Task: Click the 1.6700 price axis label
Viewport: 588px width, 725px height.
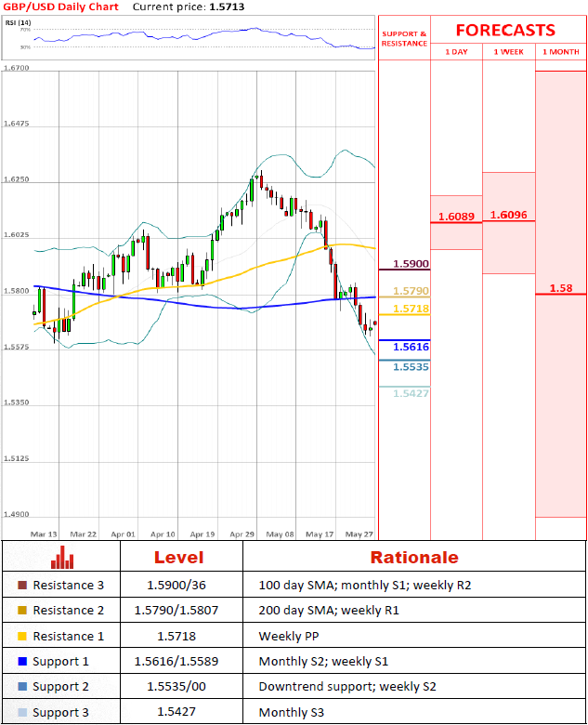Action: tap(16, 68)
